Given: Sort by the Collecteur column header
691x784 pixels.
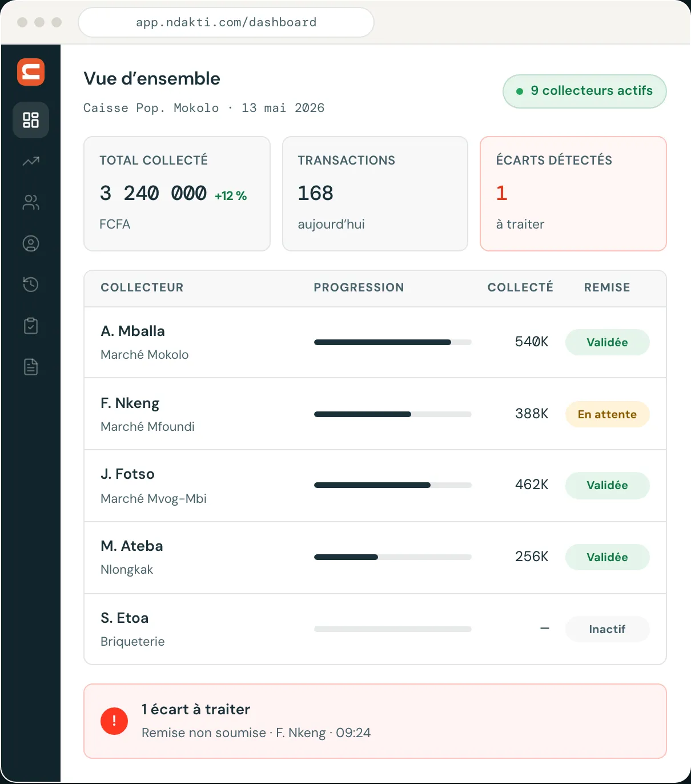Looking at the screenshot, I should point(142,287).
